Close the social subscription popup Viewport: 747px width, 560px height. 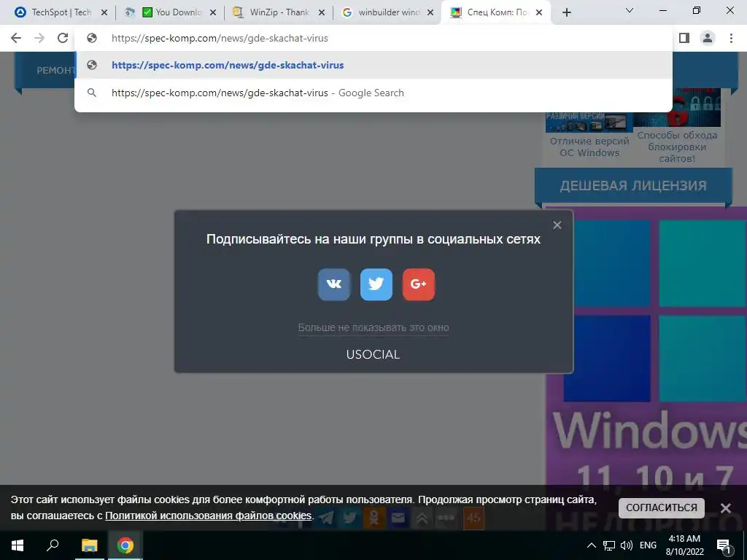click(557, 225)
